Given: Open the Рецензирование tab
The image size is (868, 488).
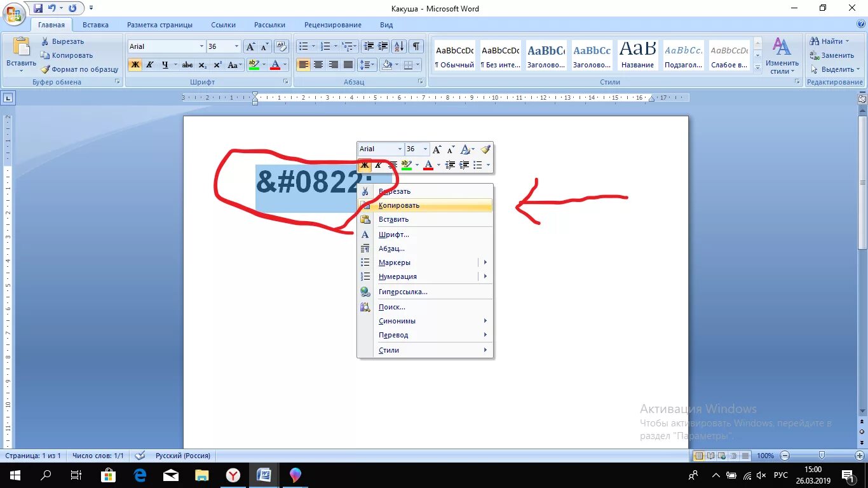Looking at the screenshot, I should [x=333, y=25].
